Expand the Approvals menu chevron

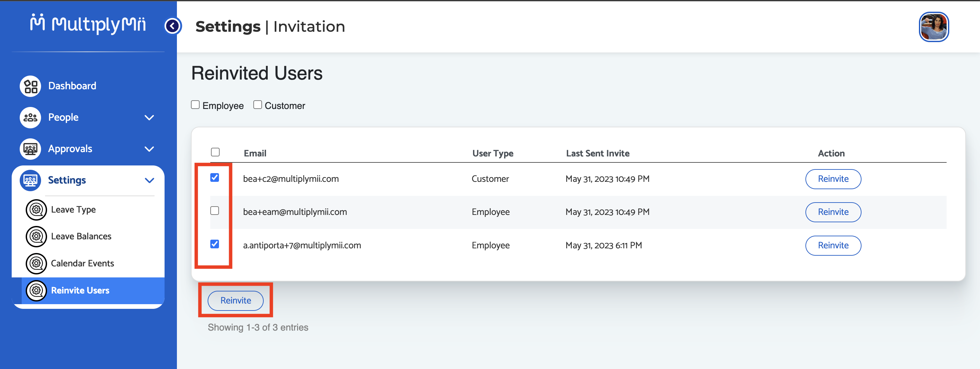tap(150, 149)
